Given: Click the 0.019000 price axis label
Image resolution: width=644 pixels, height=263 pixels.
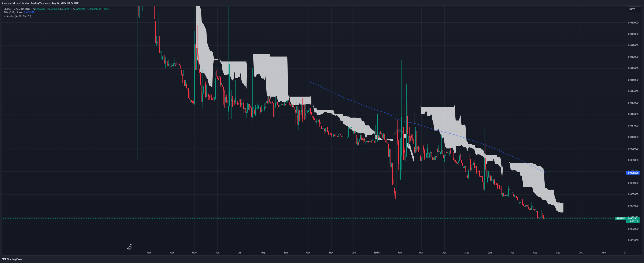Looking at the screenshot, I should (x=633, y=34).
